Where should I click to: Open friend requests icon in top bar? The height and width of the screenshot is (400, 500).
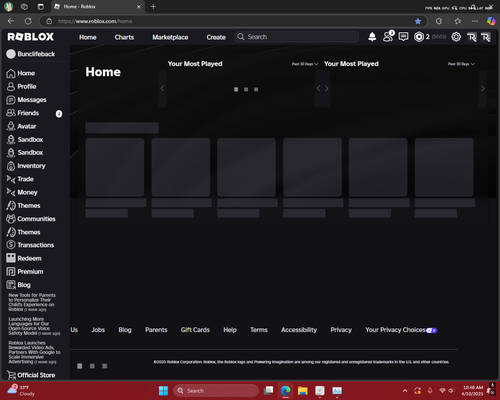(388, 36)
